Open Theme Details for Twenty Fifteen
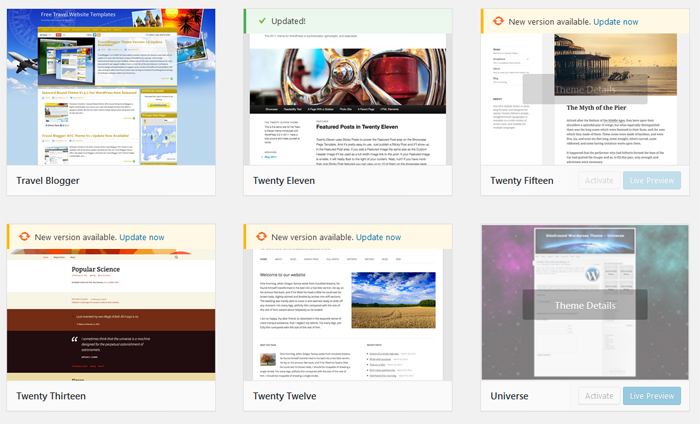This screenshot has height=424, width=700. [585, 90]
